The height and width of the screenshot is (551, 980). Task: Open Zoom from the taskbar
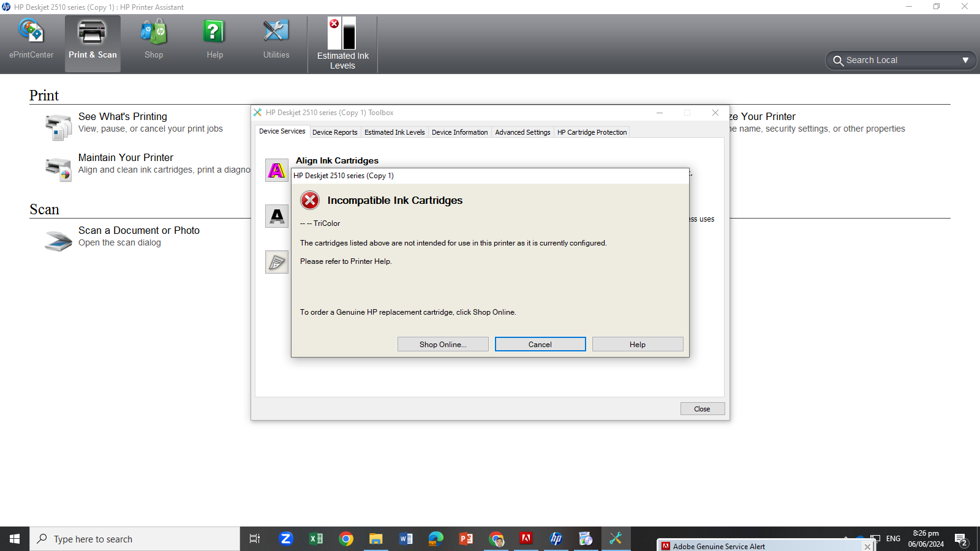[x=285, y=539]
